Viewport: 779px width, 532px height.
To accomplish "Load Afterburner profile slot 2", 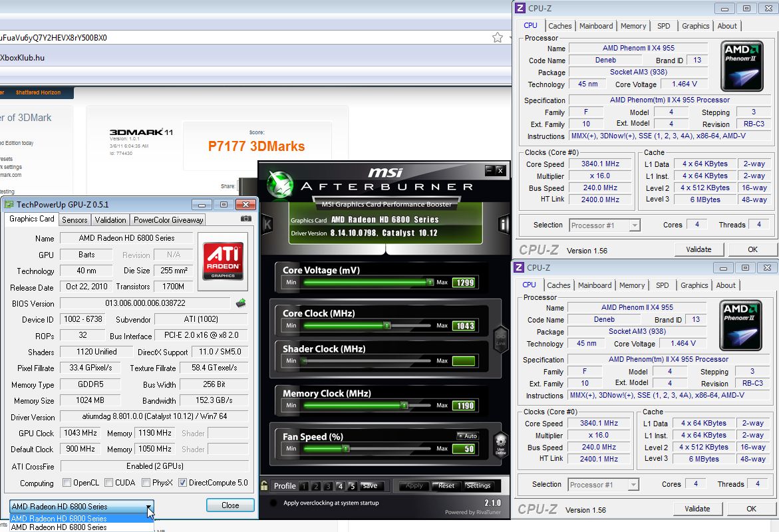I will pos(316,486).
